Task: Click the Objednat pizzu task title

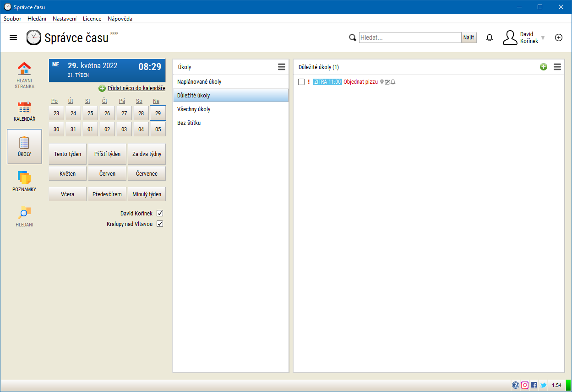Action: (361, 82)
